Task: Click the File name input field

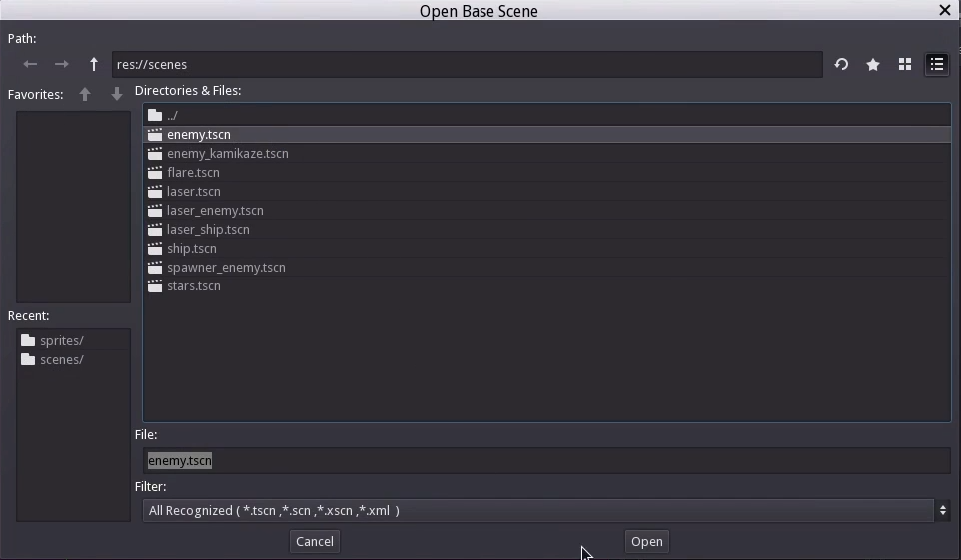Action: click(x=546, y=461)
